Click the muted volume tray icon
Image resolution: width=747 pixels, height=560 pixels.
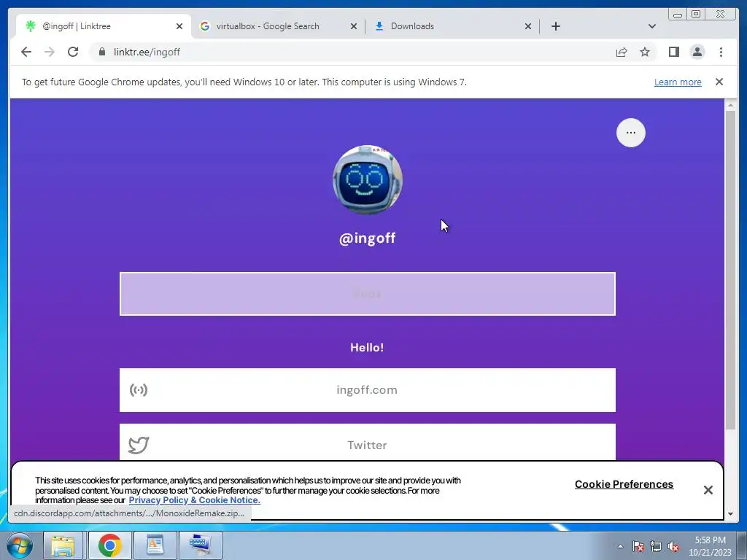coord(673,546)
